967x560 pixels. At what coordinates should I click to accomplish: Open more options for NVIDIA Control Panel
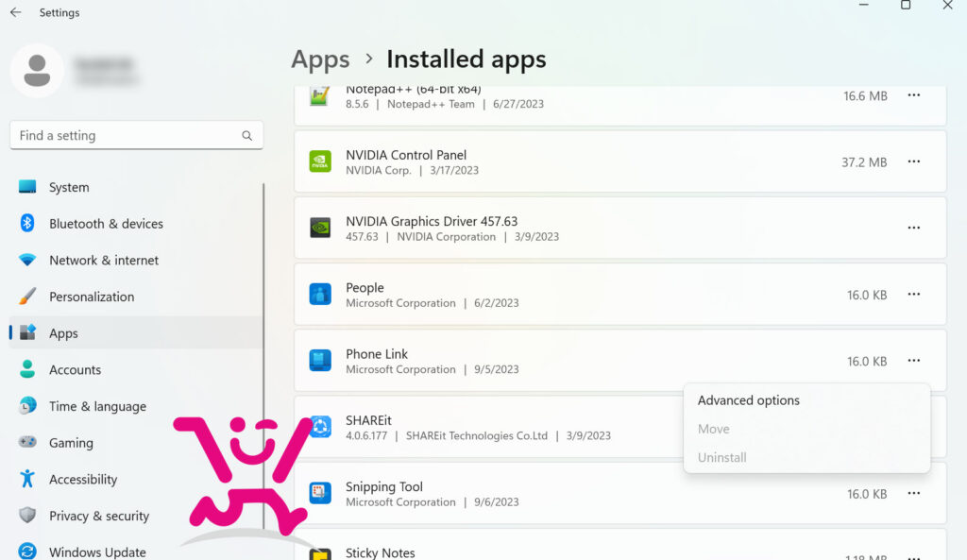pyautogui.click(x=913, y=161)
